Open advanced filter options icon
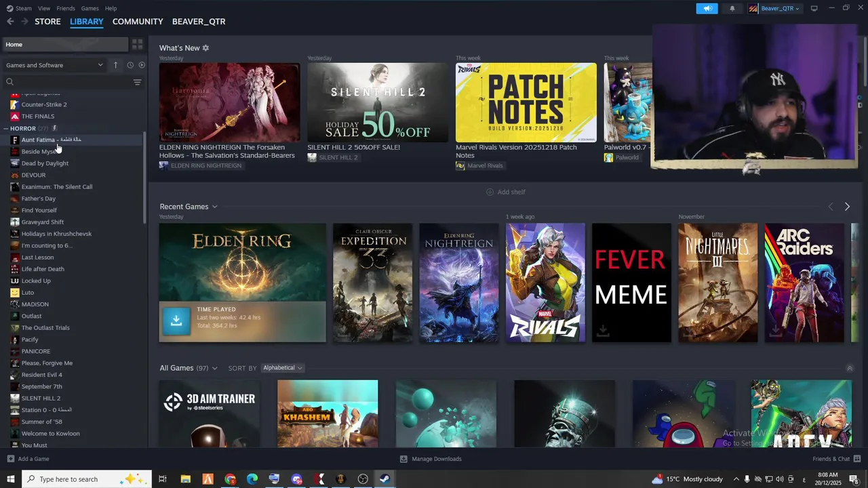Viewport: 868px width, 488px height. [x=137, y=82]
